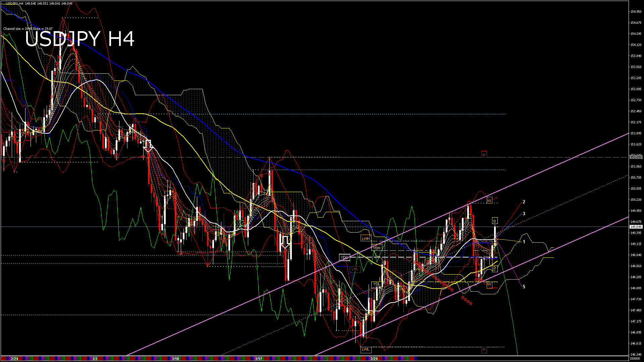Screen dimensions: 644x362
Task: Select projection line label 1
Action: click(x=524, y=242)
